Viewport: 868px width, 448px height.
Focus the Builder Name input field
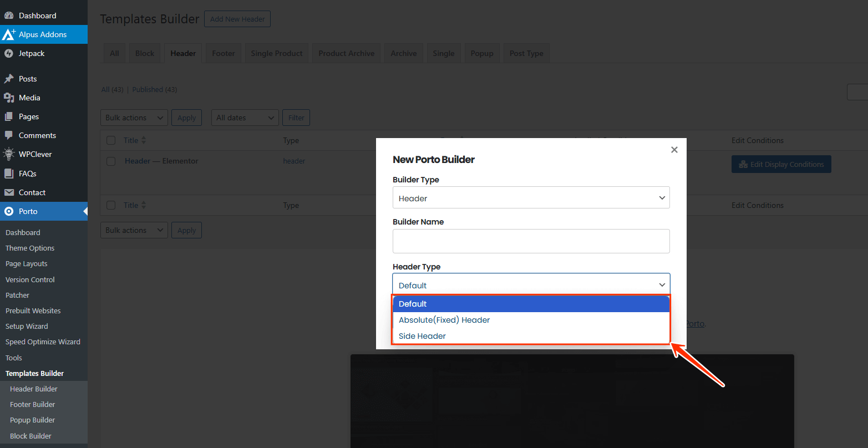click(531, 241)
